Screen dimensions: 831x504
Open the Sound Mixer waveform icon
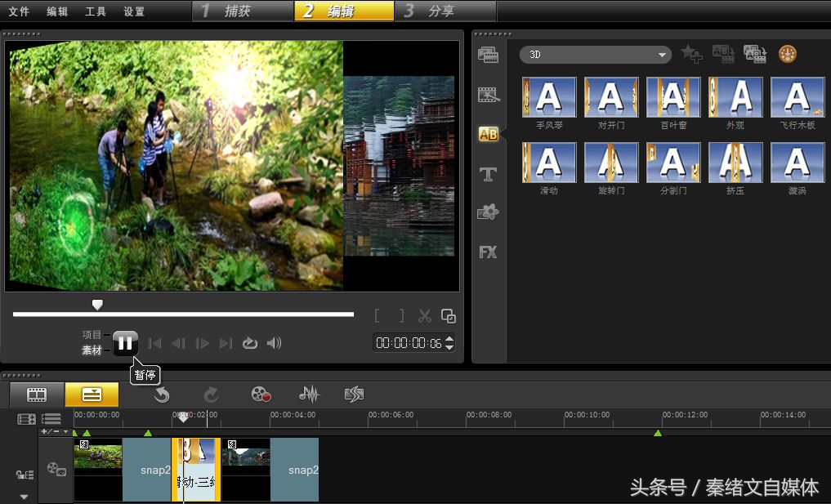click(309, 395)
